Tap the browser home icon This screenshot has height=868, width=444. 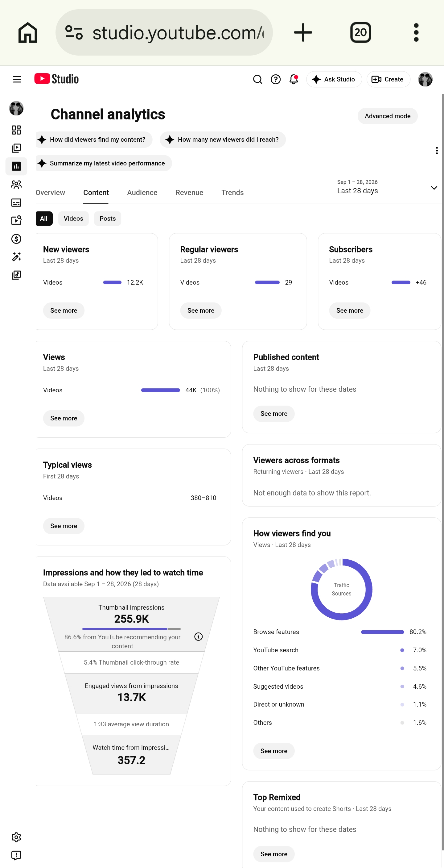(x=28, y=33)
